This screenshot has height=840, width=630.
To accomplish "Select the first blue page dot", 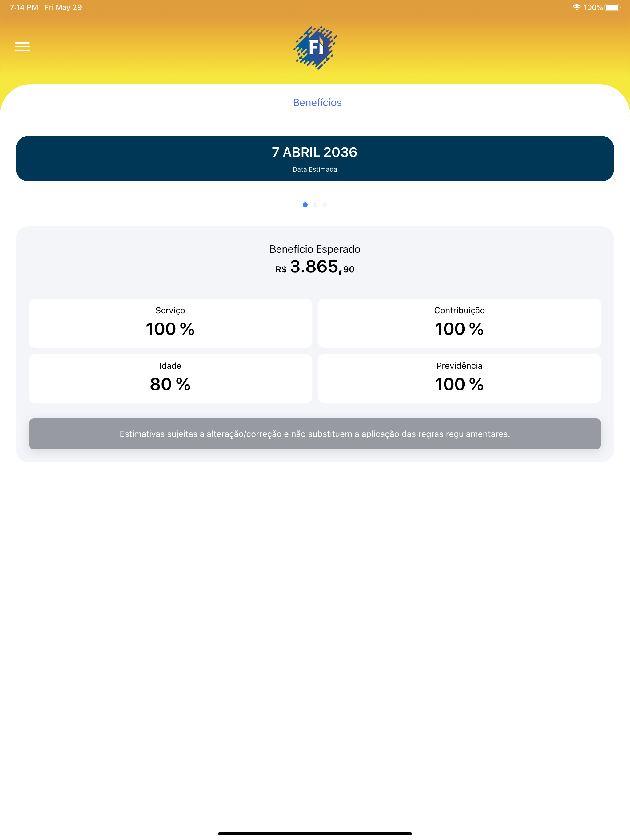I will tap(305, 205).
